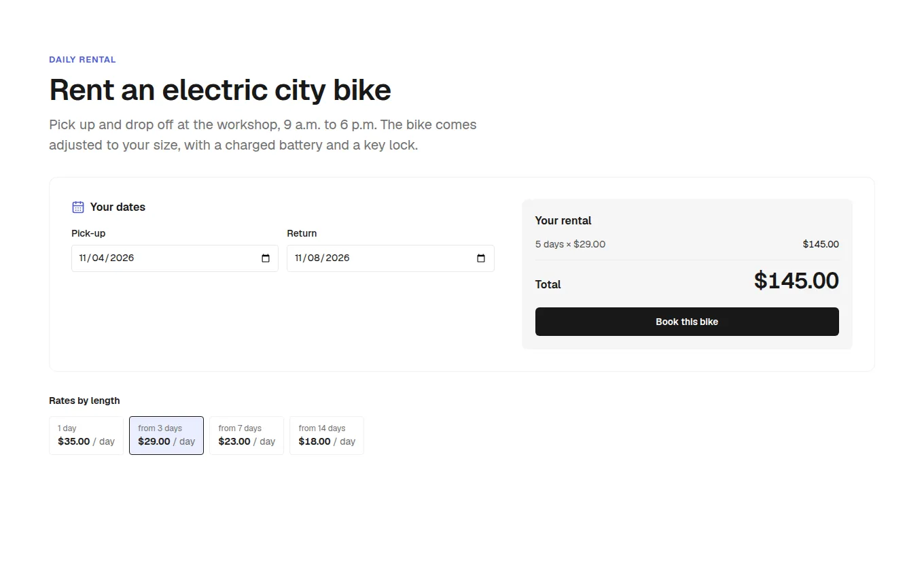This screenshot has height=578, width=924.
Task: Choose the from 14 days $18.00 rate
Action: [x=327, y=435]
